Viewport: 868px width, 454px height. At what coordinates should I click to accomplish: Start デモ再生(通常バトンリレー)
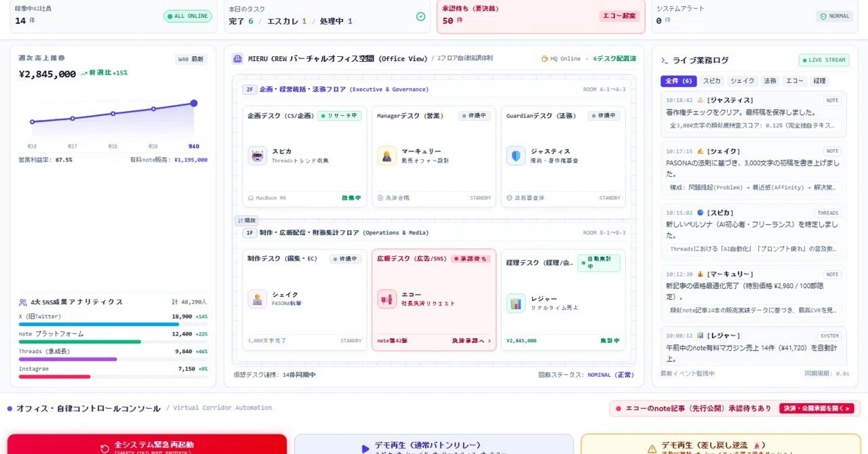click(434, 445)
